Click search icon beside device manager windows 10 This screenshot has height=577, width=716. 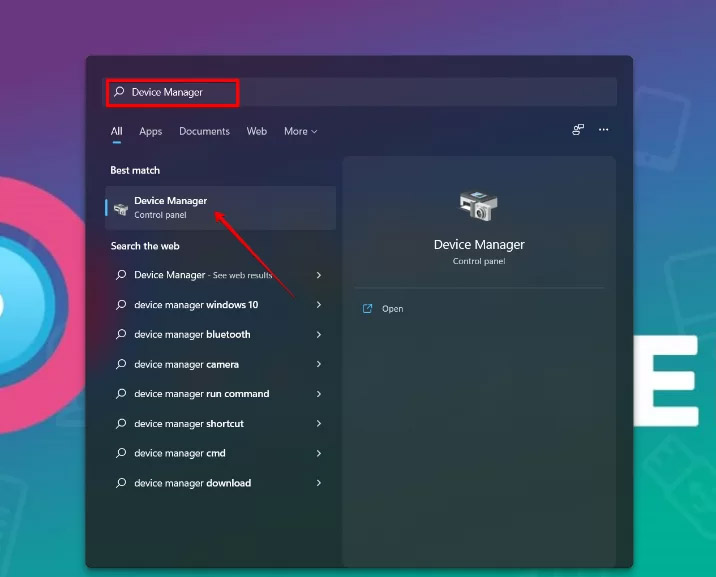coord(121,304)
